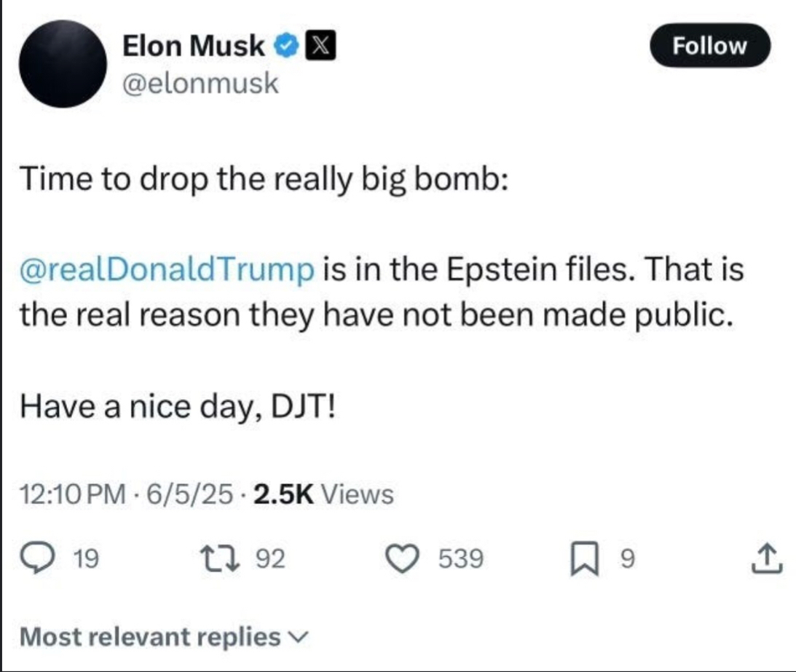This screenshot has height=672, width=796.
Task: Click the 12:10 PM timestamp
Action: coord(71,495)
